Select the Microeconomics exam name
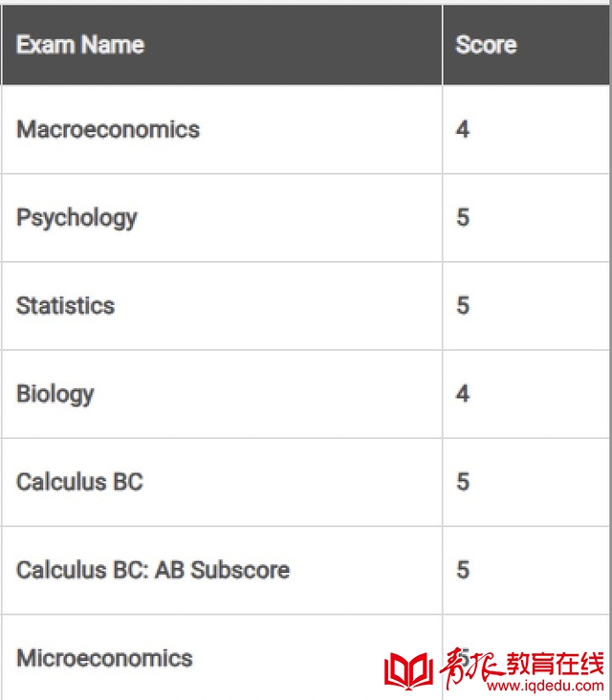The height and width of the screenshot is (700, 612). [104, 658]
